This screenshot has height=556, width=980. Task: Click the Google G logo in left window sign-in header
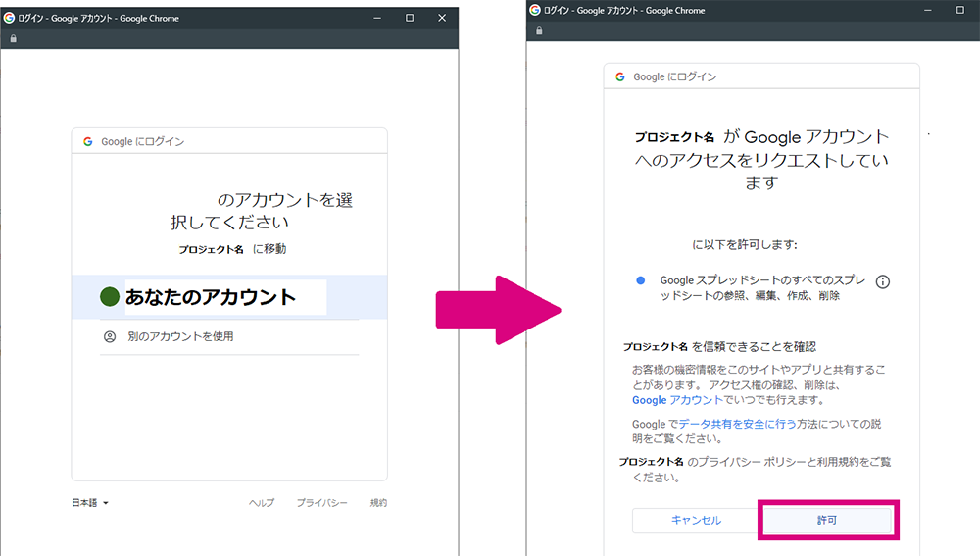click(88, 142)
